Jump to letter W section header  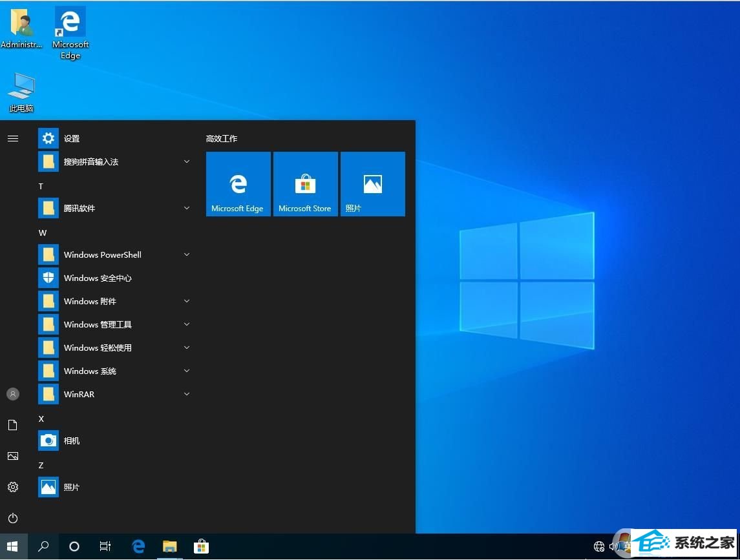point(43,233)
